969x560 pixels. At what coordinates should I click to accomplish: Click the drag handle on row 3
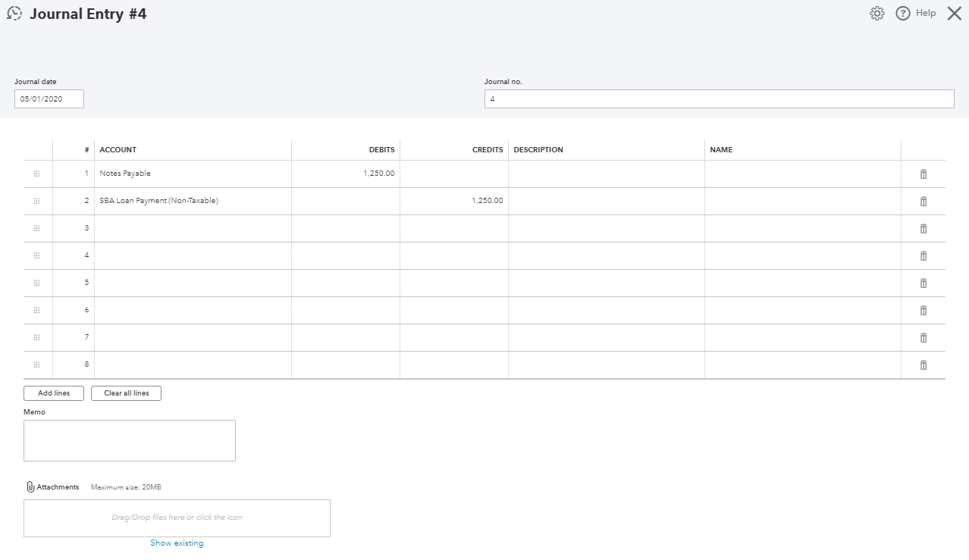pyautogui.click(x=37, y=229)
